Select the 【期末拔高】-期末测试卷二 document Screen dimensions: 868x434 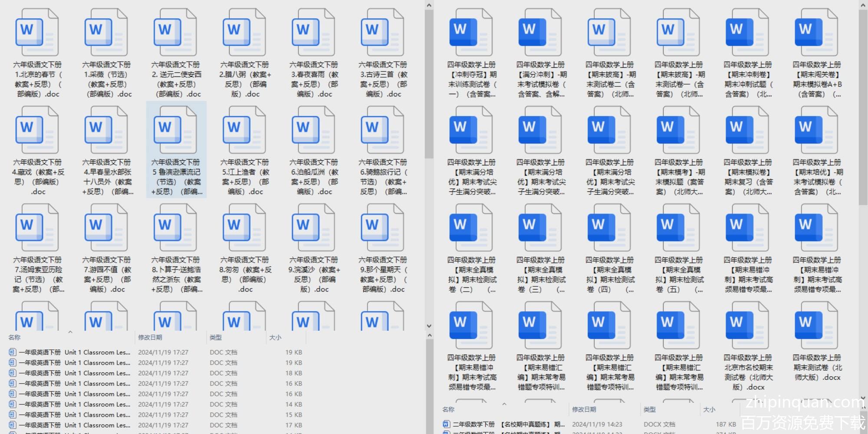pos(609,33)
